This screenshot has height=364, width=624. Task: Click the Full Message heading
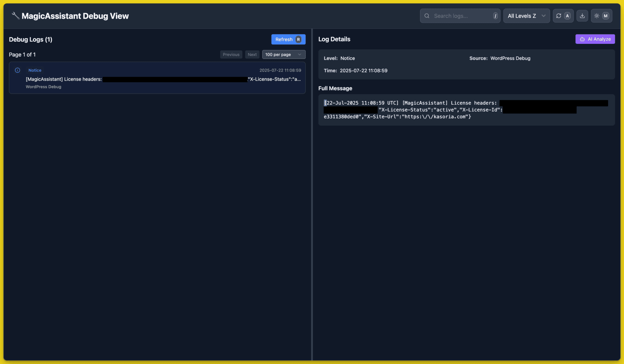(335, 88)
